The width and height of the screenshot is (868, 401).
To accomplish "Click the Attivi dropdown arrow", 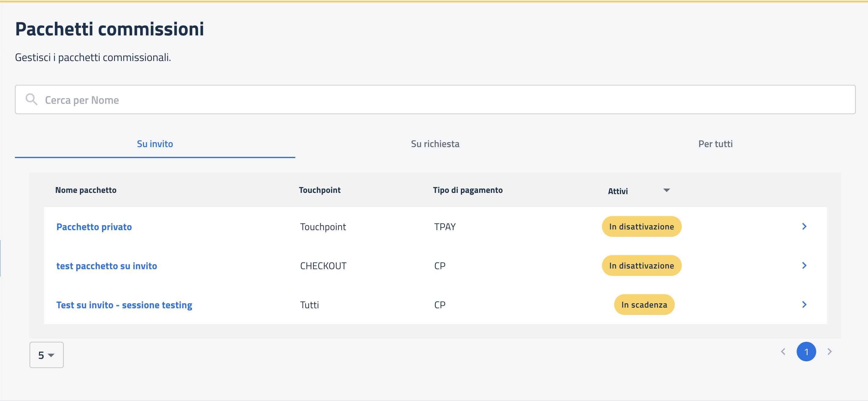I will [666, 190].
